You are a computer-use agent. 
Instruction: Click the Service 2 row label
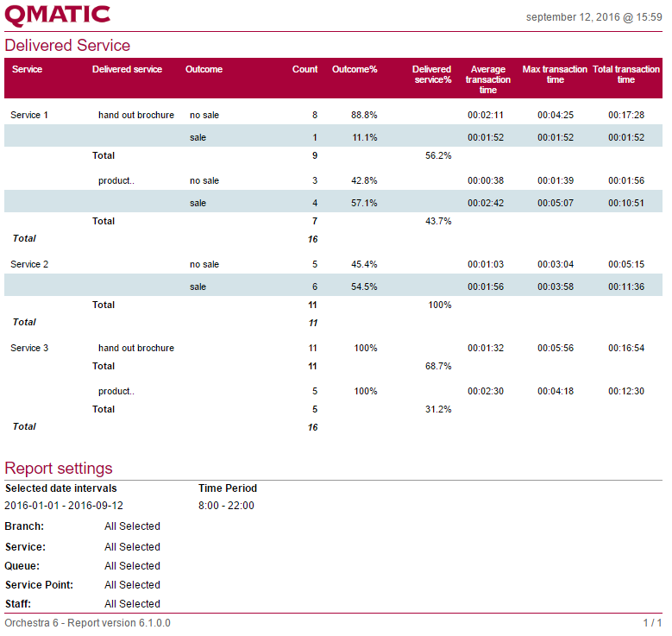click(x=29, y=264)
